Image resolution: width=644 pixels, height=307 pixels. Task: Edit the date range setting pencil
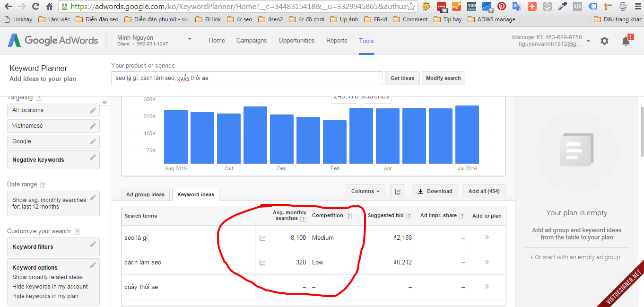[93, 197]
